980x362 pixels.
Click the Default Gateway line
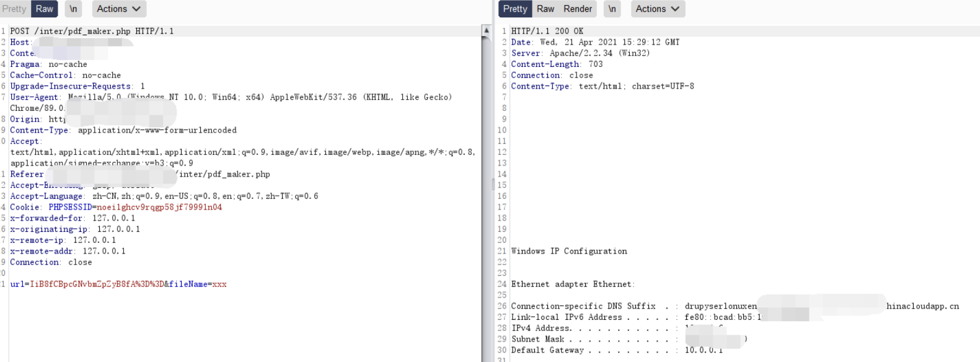(617, 350)
